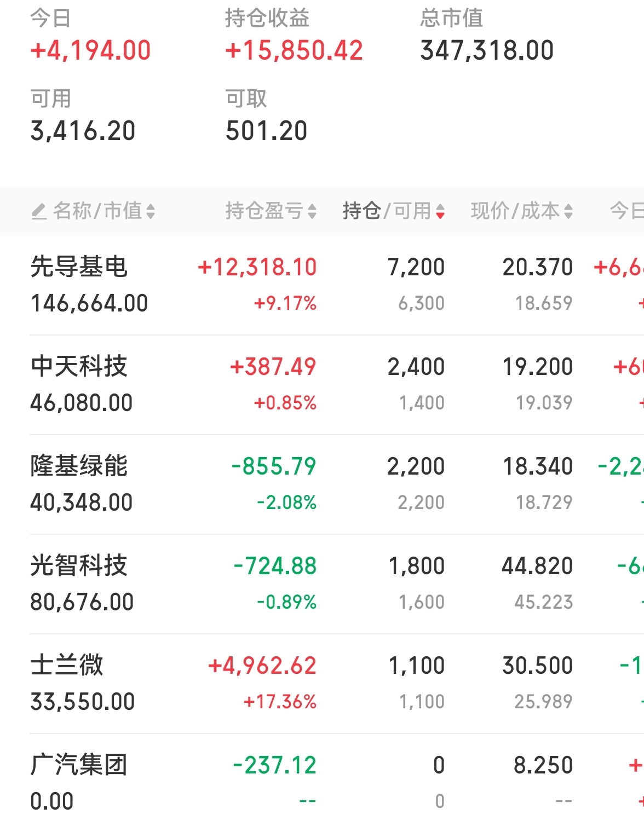
Task: Open the 中天科技 stock holding
Action: click(x=79, y=367)
